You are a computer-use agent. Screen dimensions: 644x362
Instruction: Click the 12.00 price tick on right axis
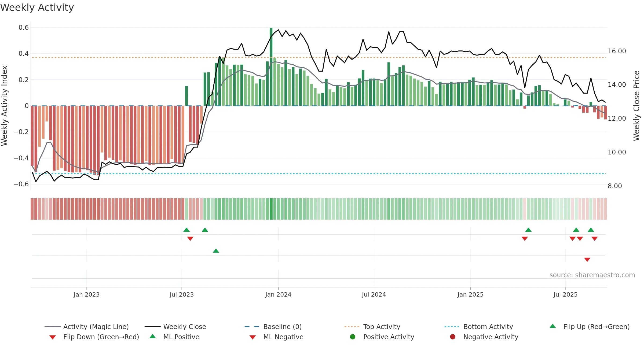point(617,118)
